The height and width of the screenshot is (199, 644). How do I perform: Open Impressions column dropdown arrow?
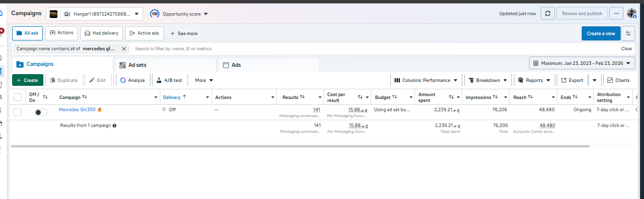coord(505,98)
